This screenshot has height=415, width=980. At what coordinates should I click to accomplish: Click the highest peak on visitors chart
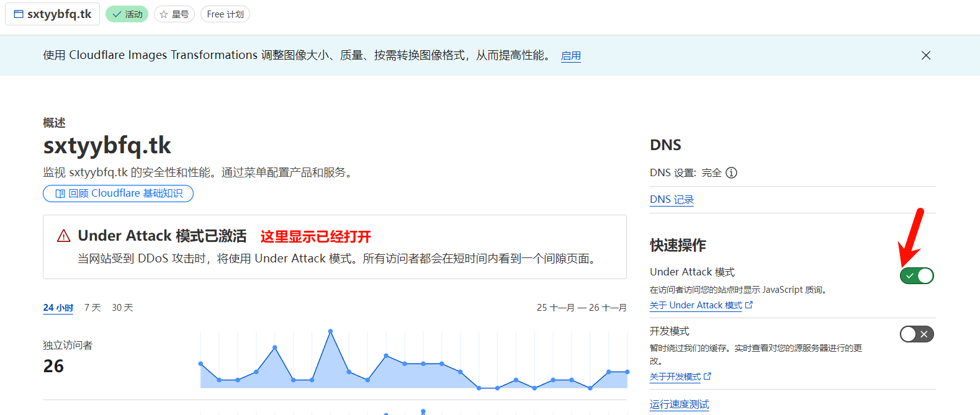tap(330, 331)
